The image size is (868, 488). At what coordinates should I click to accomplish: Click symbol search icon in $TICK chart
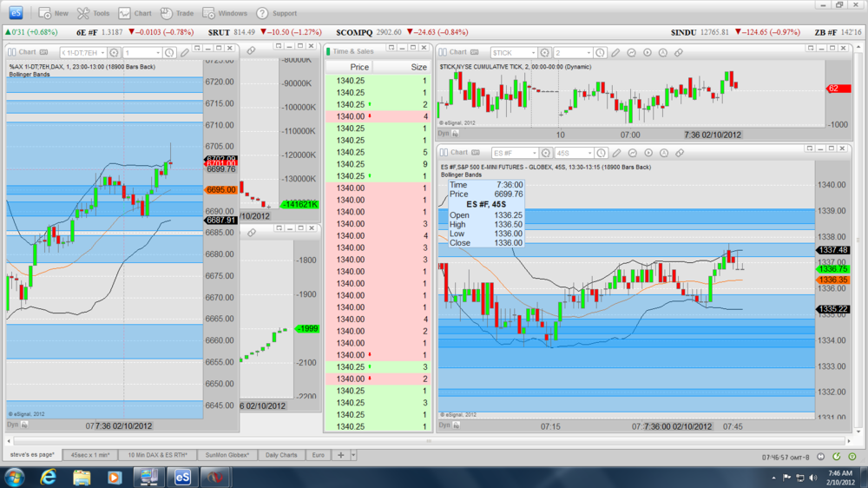(545, 53)
